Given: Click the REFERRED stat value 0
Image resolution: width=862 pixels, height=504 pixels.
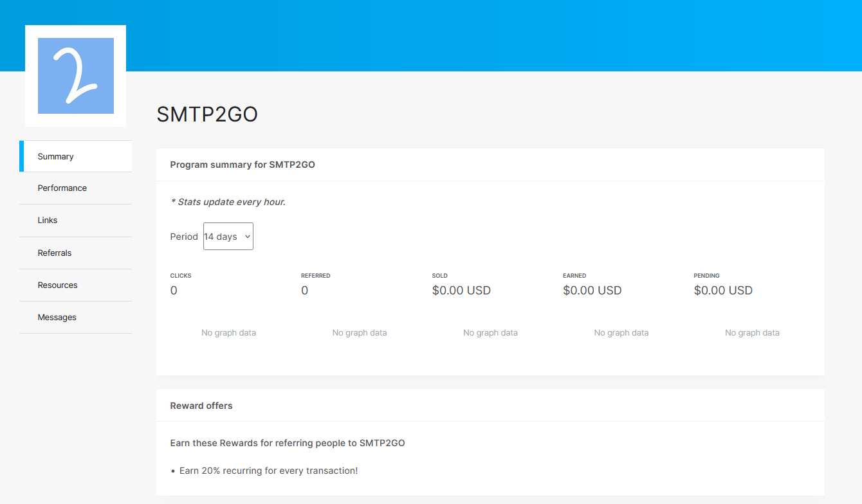Looking at the screenshot, I should (x=305, y=291).
